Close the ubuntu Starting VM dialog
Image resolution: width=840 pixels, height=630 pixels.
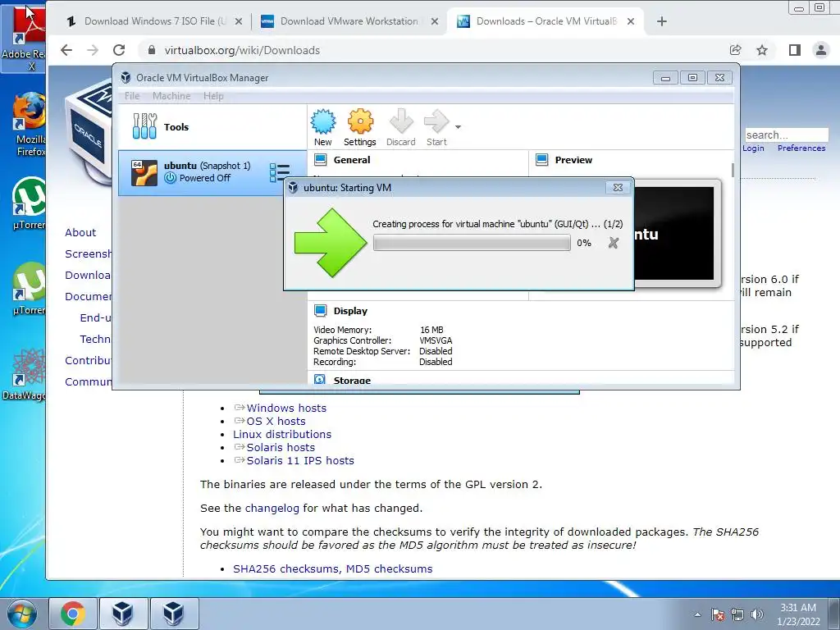click(618, 188)
